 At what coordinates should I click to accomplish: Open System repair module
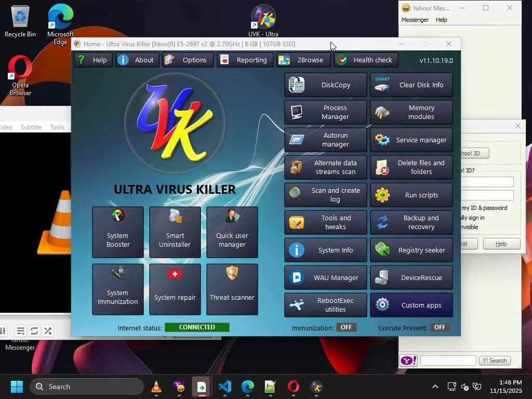click(175, 289)
